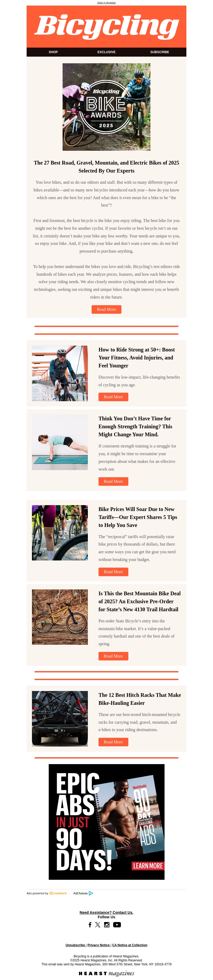Screen dimensions: 213x980
Task: Click Need Assistance? Contact Us link
Action: pyautogui.click(x=106, y=912)
